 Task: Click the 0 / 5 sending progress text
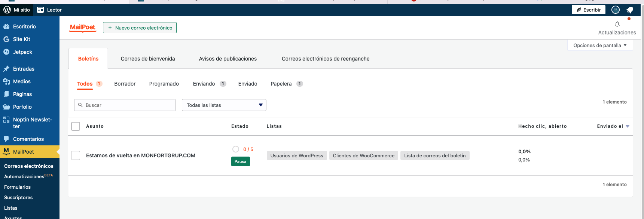248,149
